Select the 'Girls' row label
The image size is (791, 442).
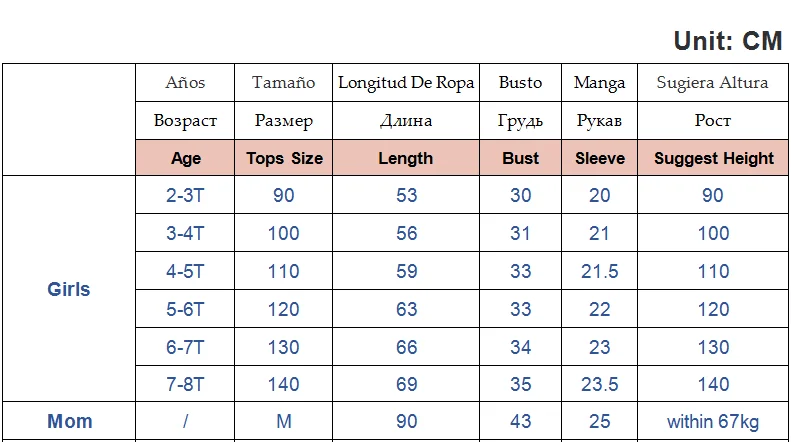pyautogui.click(x=69, y=289)
